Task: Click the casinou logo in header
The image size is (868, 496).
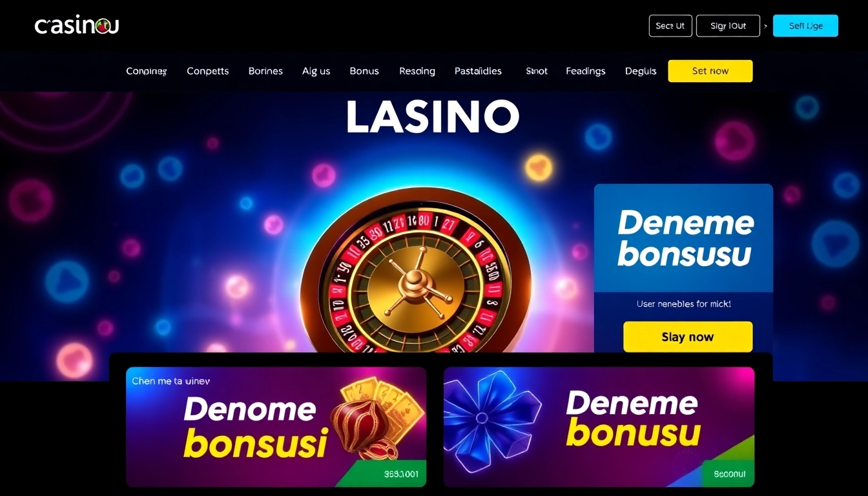Action: [x=77, y=26]
